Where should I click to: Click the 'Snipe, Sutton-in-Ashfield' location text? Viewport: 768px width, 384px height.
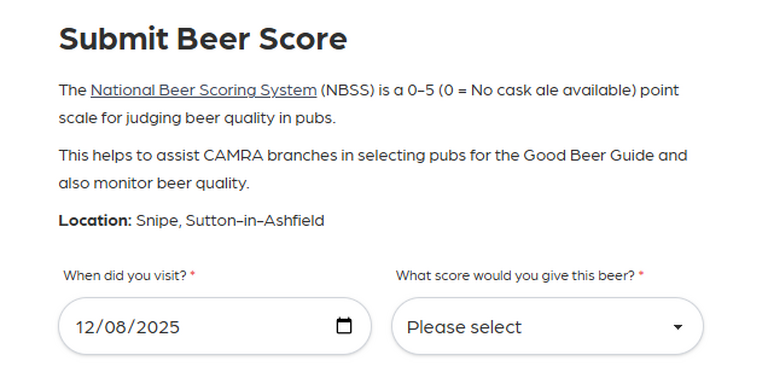(x=230, y=221)
